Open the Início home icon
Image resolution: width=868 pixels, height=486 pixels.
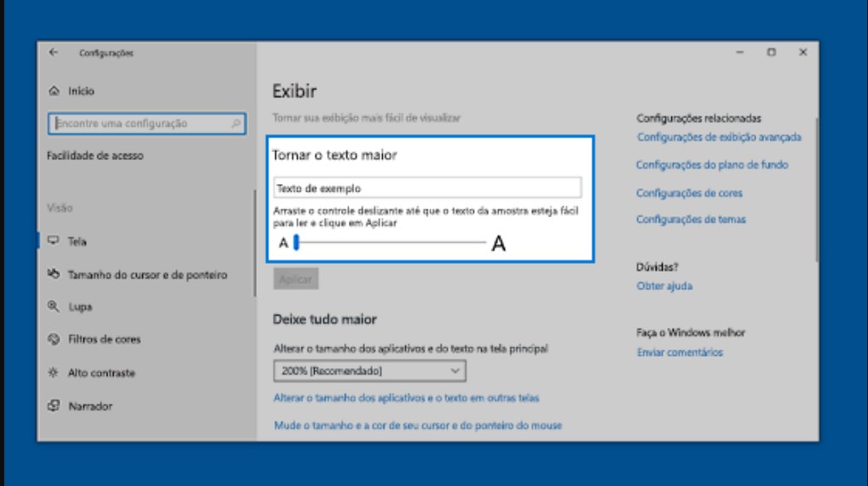point(54,91)
